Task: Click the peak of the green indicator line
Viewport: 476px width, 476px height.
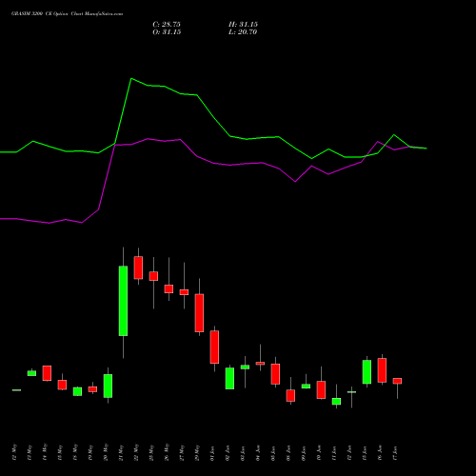Action: point(131,78)
